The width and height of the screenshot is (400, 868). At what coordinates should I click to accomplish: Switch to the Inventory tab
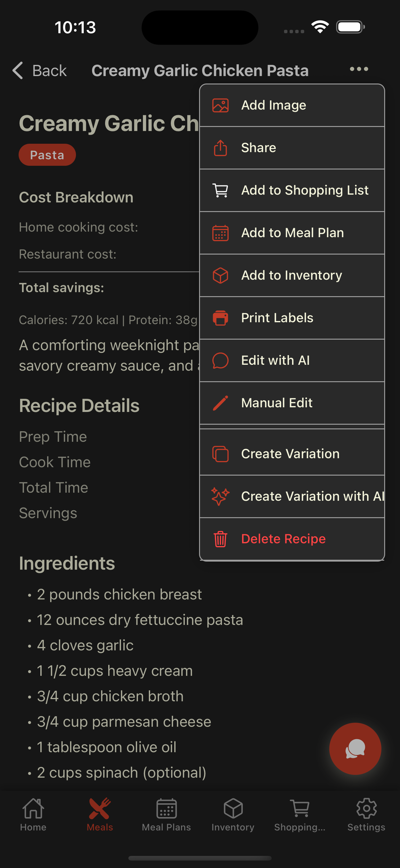click(233, 814)
